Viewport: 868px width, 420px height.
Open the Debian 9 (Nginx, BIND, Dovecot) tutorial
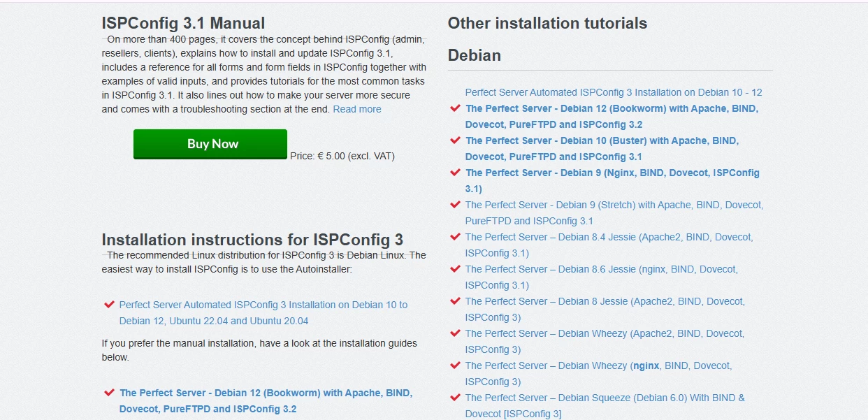[x=612, y=180]
